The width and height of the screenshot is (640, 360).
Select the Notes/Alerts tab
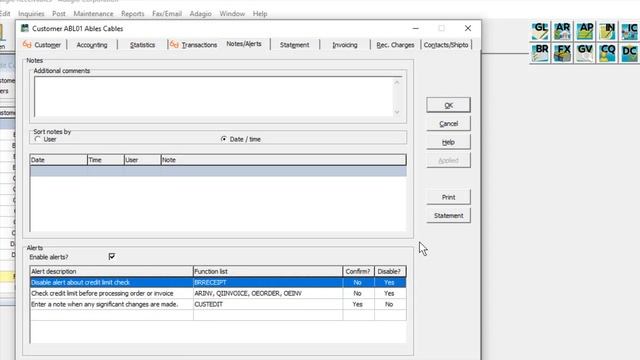pyautogui.click(x=244, y=44)
